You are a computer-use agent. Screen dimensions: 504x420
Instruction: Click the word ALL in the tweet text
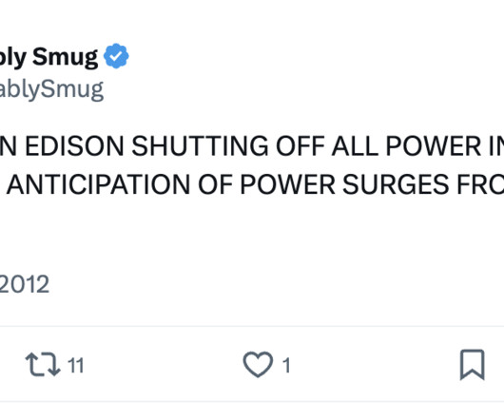355,146
